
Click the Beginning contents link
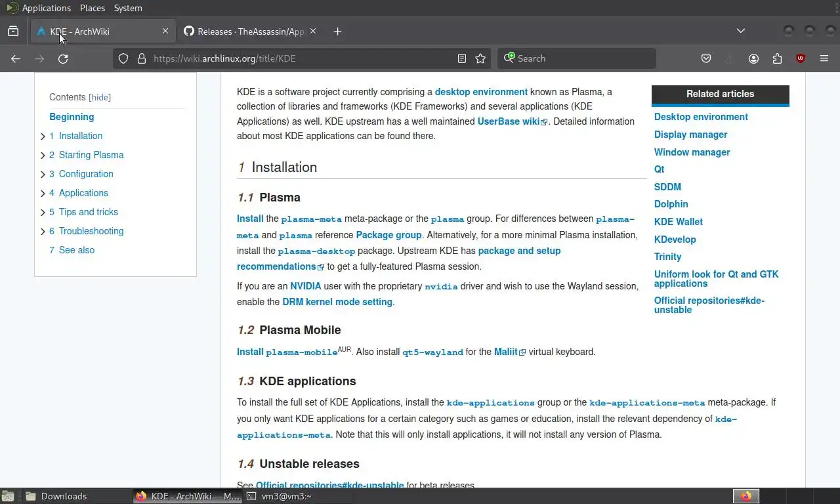tap(72, 117)
